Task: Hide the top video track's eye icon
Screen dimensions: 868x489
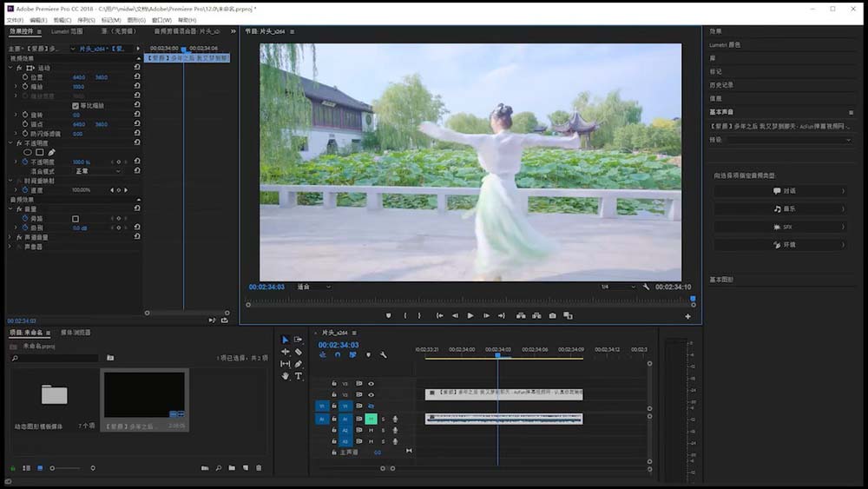Action: click(371, 383)
